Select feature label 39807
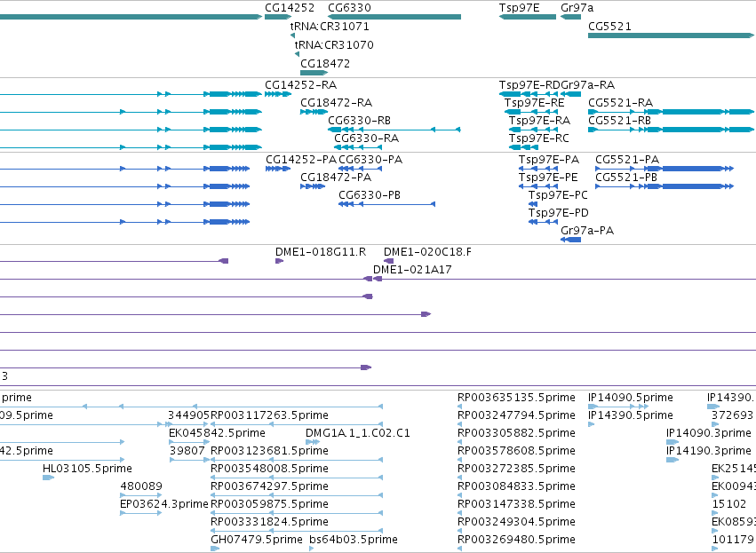The image size is (756, 553). tap(187, 451)
